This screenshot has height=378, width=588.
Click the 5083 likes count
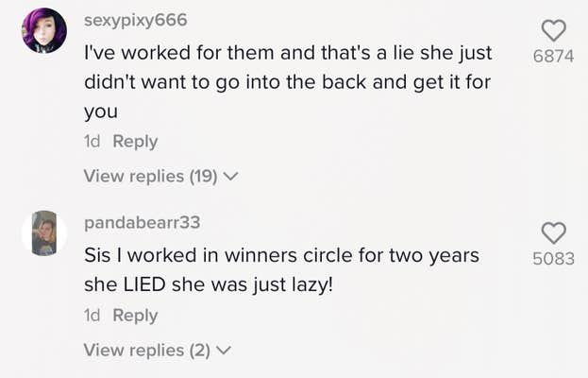[x=553, y=258]
